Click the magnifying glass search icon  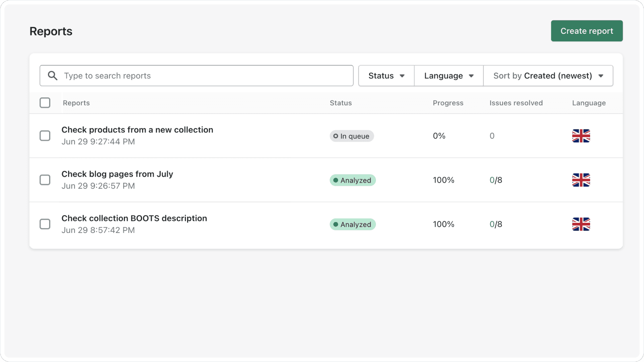(x=53, y=76)
